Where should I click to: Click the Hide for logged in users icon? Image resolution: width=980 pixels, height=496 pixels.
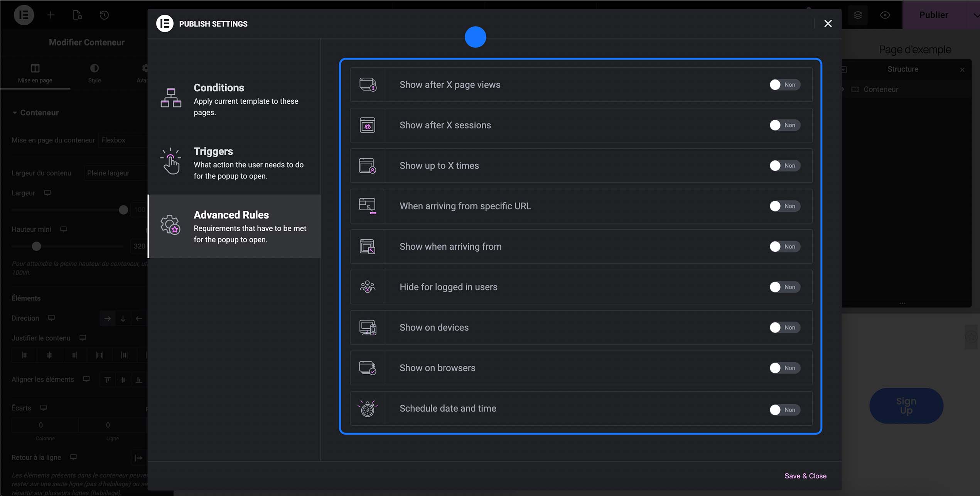click(x=368, y=287)
